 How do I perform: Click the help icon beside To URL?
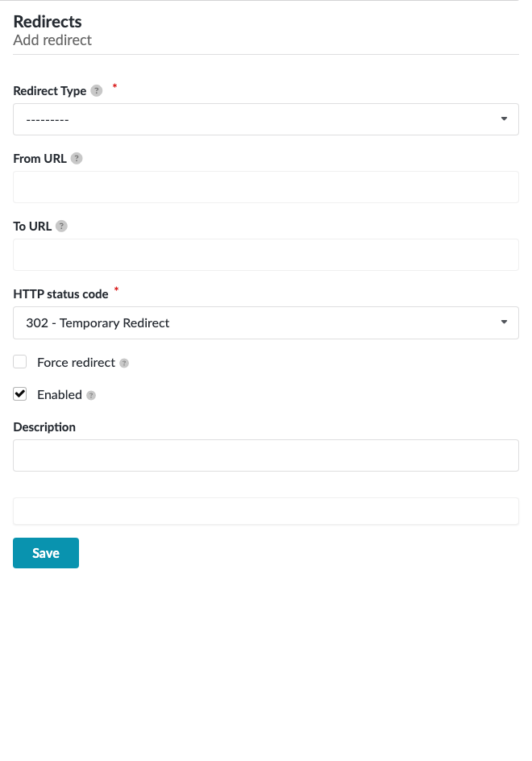click(x=63, y=226)
